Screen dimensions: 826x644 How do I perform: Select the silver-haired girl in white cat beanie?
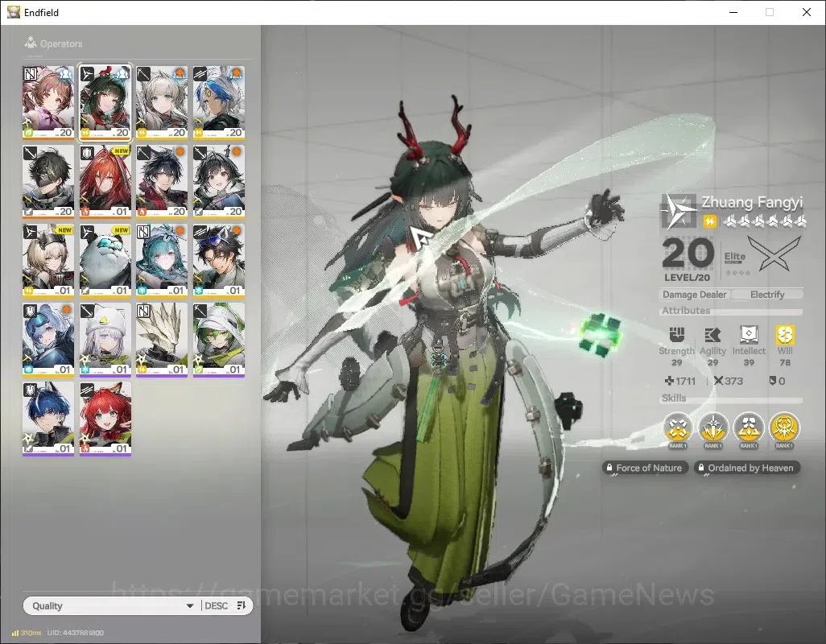click(x=105, y=340)
